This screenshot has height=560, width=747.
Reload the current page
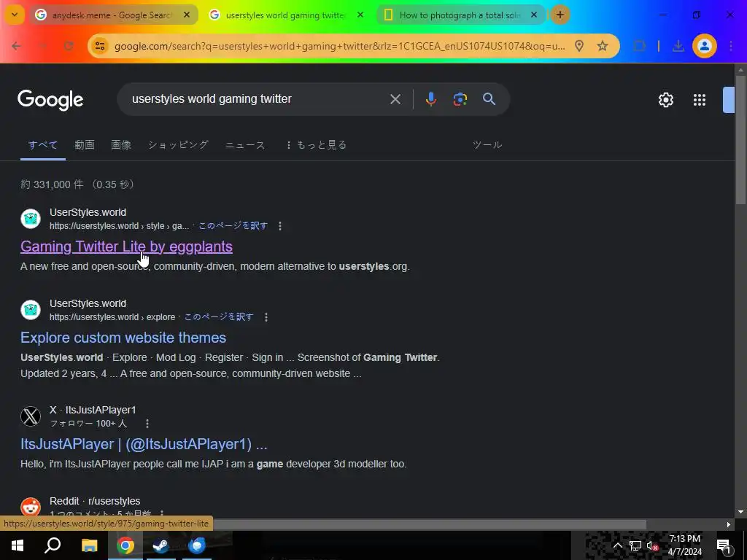(69, 46)
